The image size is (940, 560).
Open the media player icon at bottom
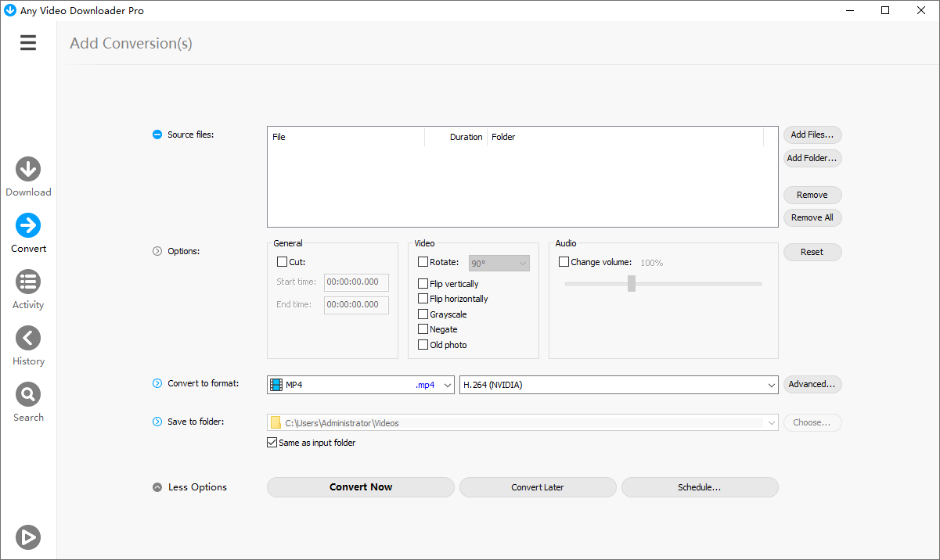pos(28,537)
